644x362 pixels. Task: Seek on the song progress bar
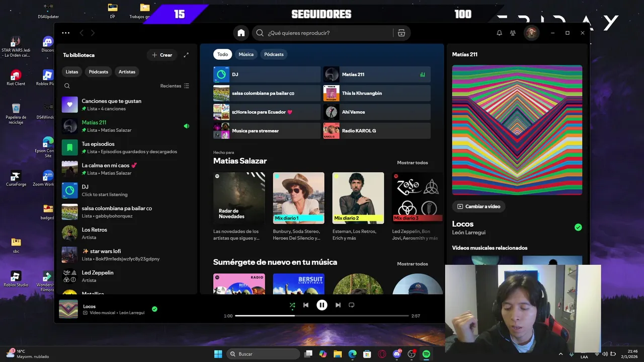pyautogui.click(x=322, y=316)
